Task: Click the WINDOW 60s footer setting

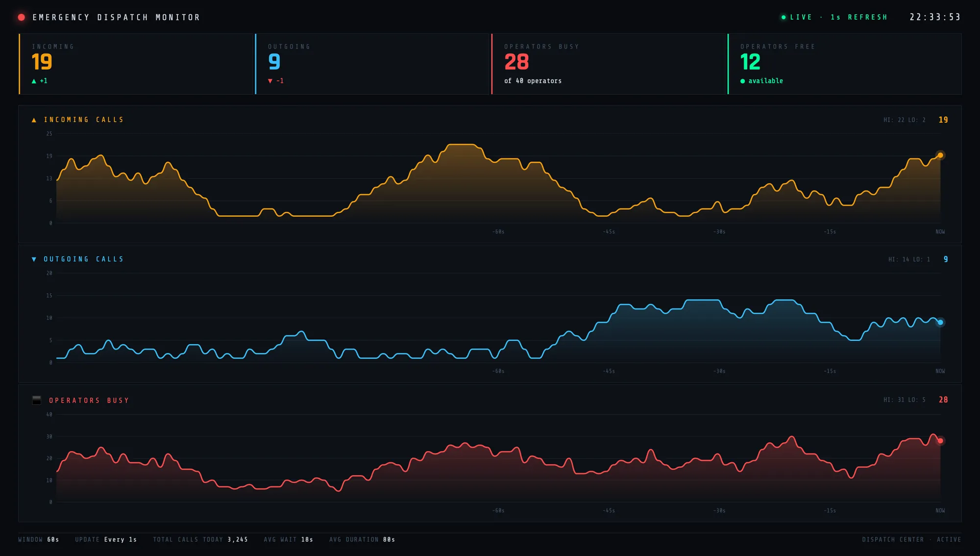Action: coord(39,539)
